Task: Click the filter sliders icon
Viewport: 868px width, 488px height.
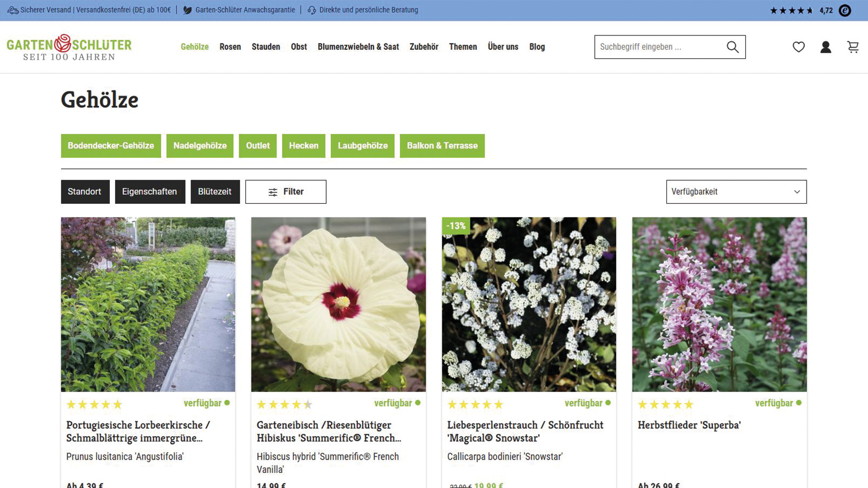Action: [x=273, y=192]
